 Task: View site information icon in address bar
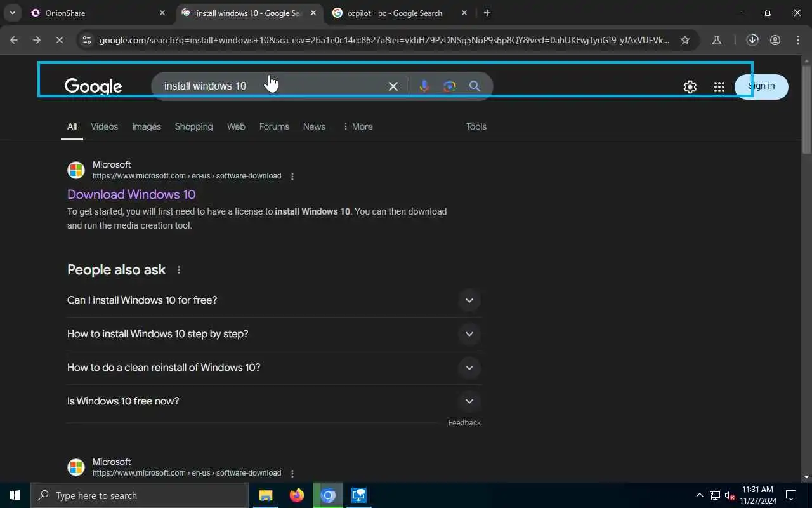(x=86, y=40)
